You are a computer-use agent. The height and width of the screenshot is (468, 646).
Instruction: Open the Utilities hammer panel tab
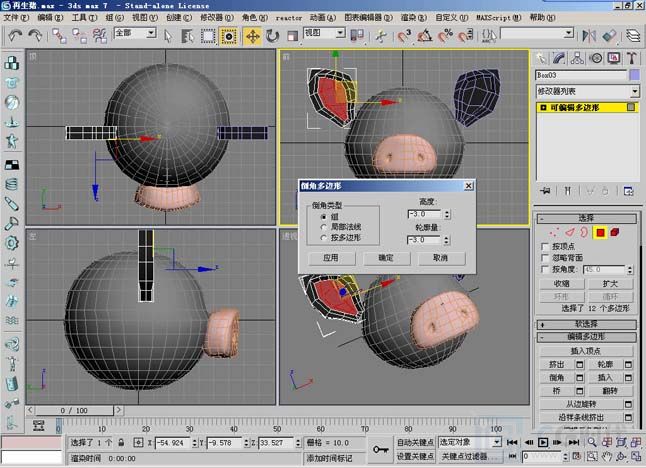point(632,58)
